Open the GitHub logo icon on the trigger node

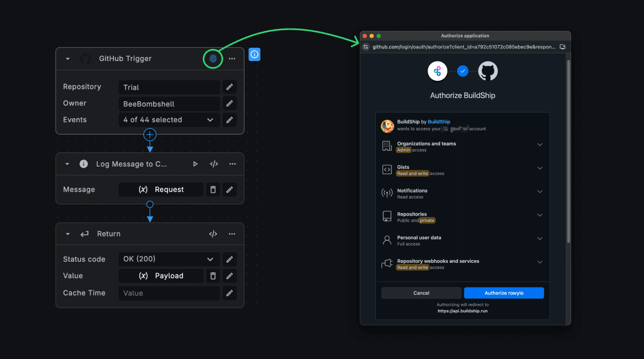click(x=85, y=58)
